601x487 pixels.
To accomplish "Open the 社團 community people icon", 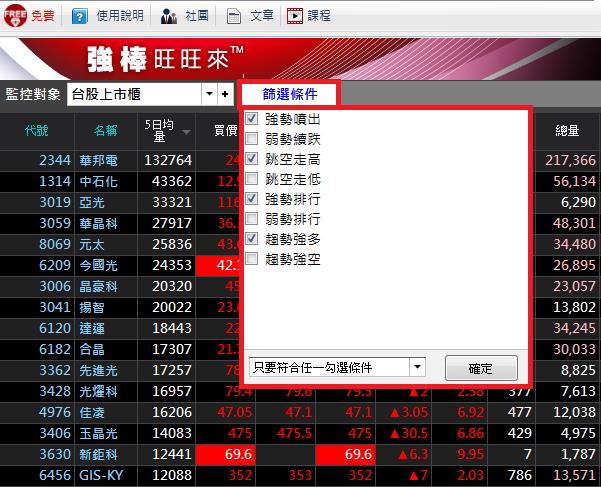I will click(x=169, y=16).
